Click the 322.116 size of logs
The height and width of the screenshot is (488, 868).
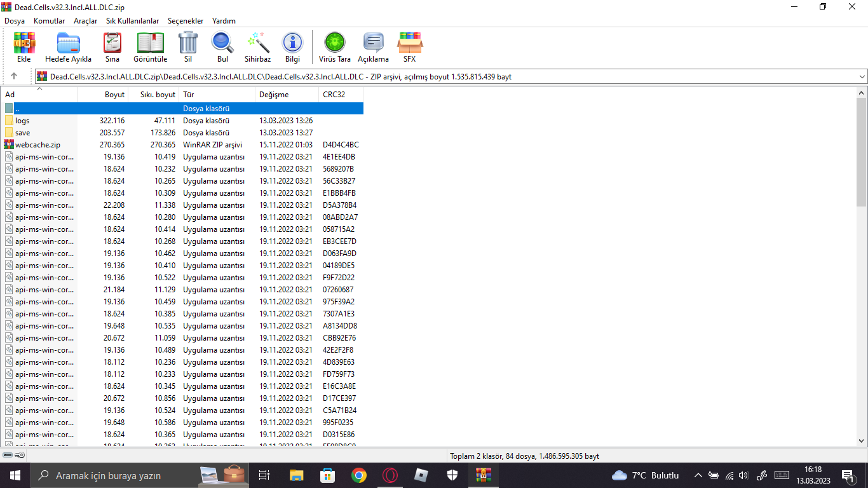coord(112,121)
